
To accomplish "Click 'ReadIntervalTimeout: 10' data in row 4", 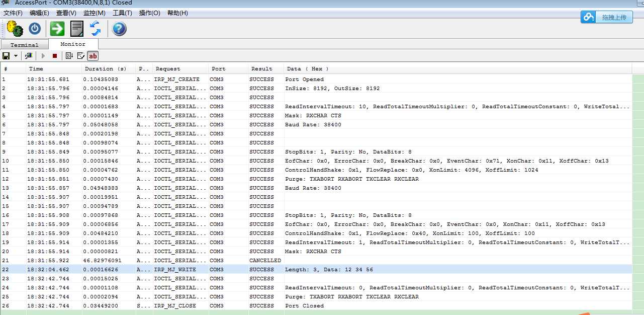I will (457, 107).
